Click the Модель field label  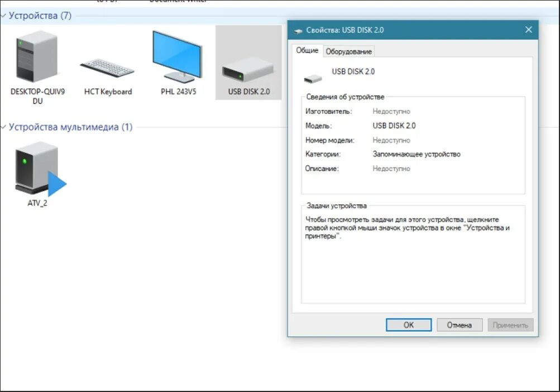pyautogui.click(x=319, y=126)
